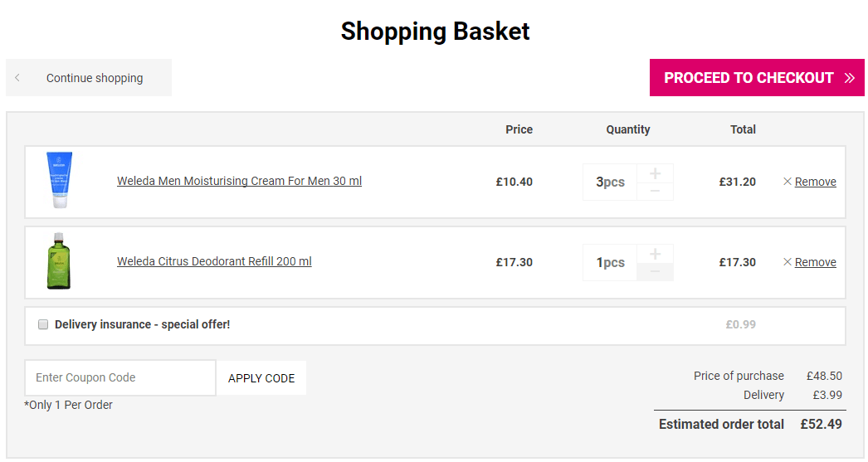The width and height of the screenshot is (868, 462).
Task: Click X icon beside Citrus Deodorant Remove
Action: point(788,262)
